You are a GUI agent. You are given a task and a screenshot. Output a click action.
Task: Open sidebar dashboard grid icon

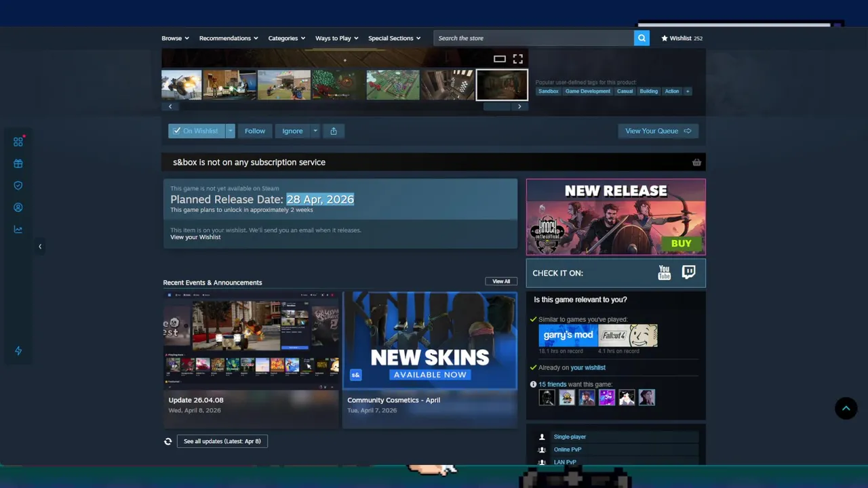(18, 142)
